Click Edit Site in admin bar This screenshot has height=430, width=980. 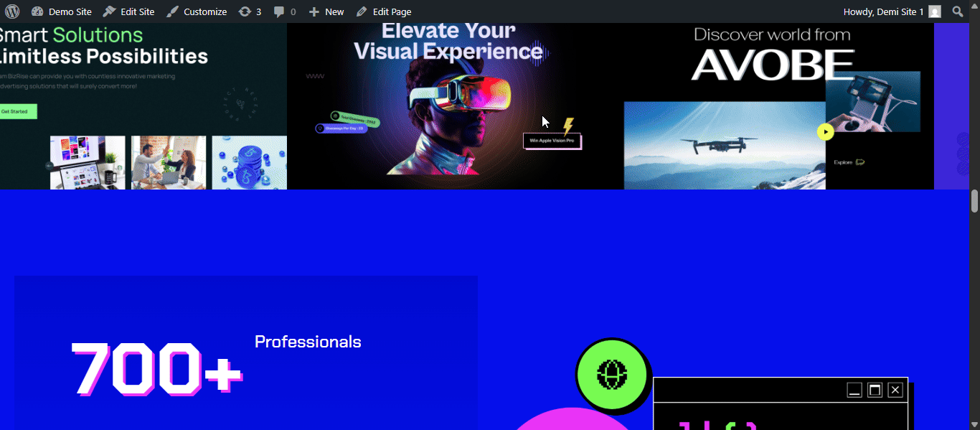[128, 11]
